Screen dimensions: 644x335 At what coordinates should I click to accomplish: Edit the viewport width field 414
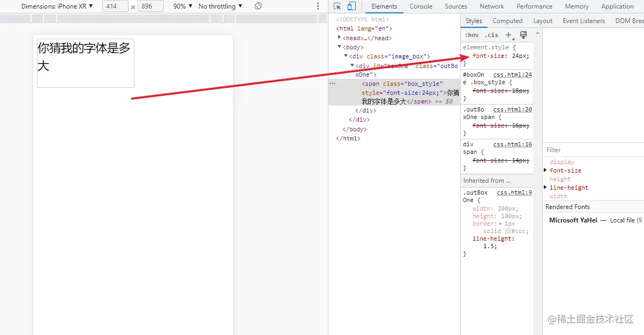[x=115, y=6]
